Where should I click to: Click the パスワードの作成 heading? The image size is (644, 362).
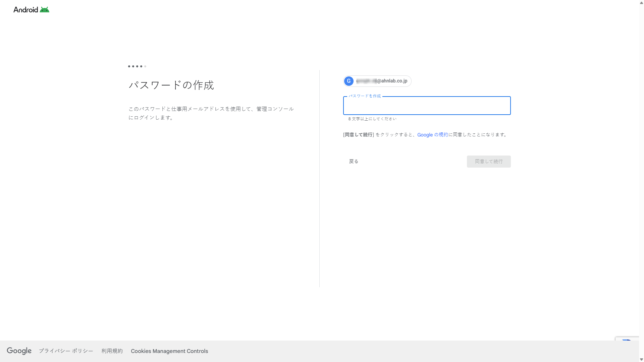coord(171,85)
